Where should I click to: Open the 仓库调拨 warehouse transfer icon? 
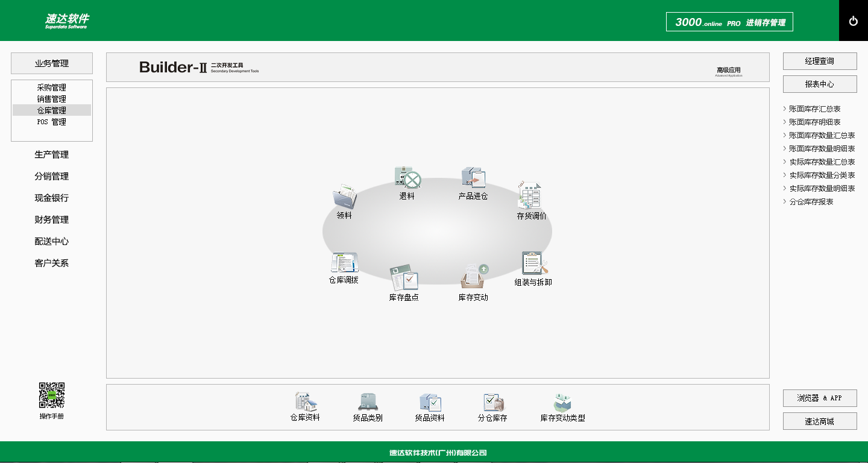(x=344, y=263)
